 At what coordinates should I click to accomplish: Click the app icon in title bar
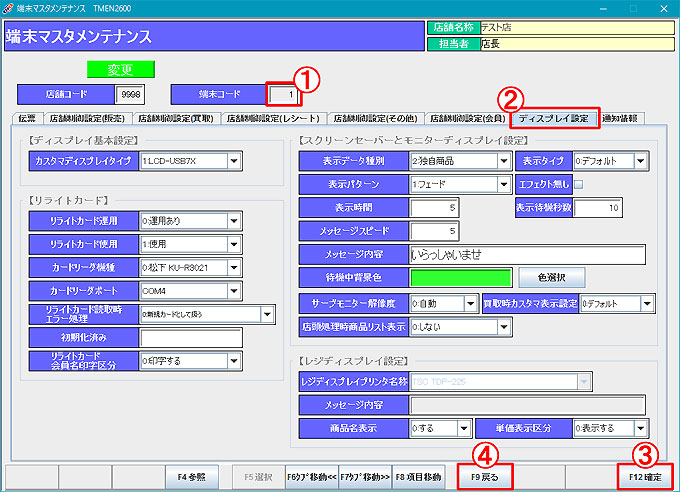(x=7, y=8)
